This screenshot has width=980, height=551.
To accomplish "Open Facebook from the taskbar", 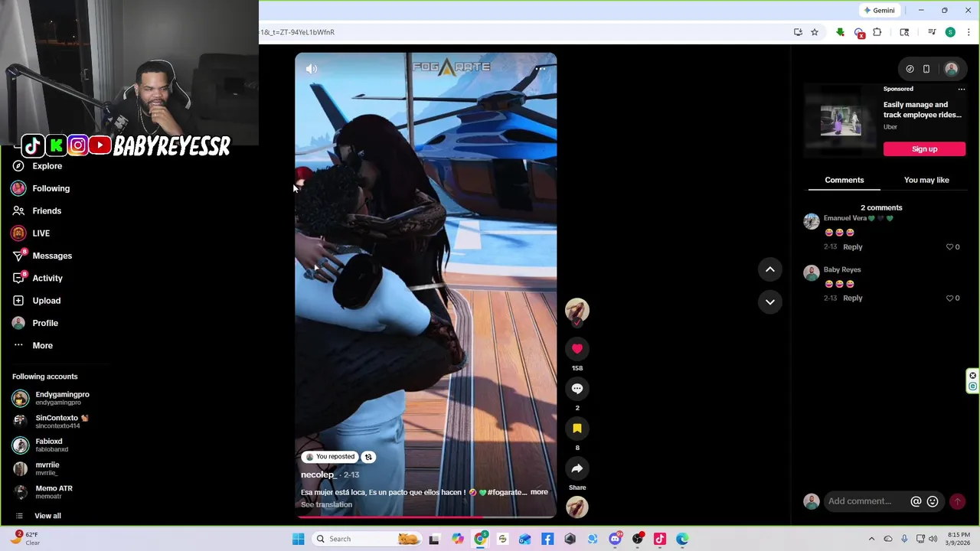I will pyautogui.click(x=547, y=539).
